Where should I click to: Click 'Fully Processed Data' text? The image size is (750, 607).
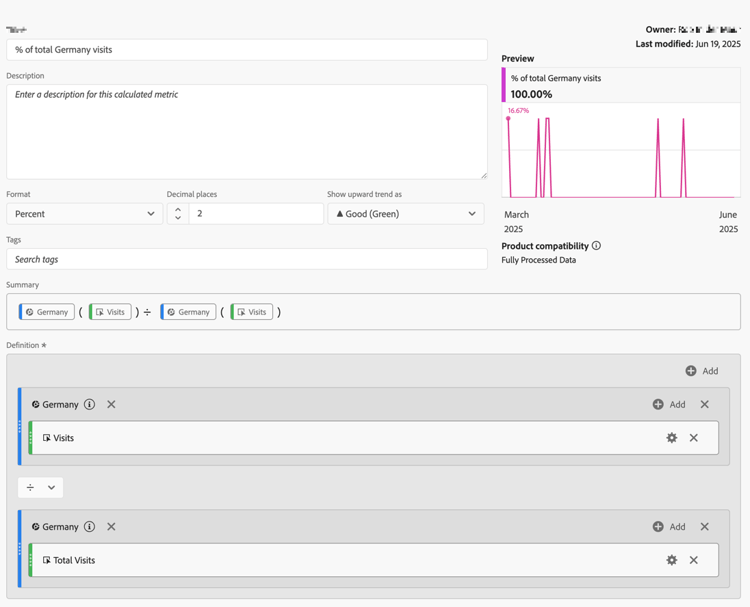(x=539, y=260)
